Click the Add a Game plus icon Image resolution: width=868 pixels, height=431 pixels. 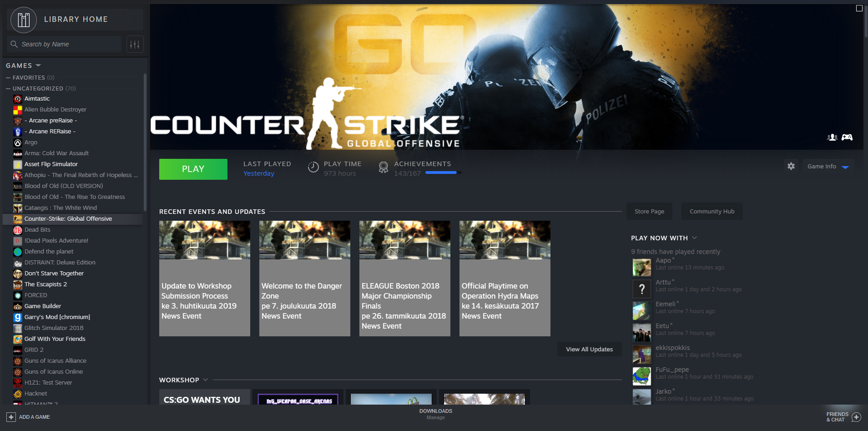tap(11, 417)
